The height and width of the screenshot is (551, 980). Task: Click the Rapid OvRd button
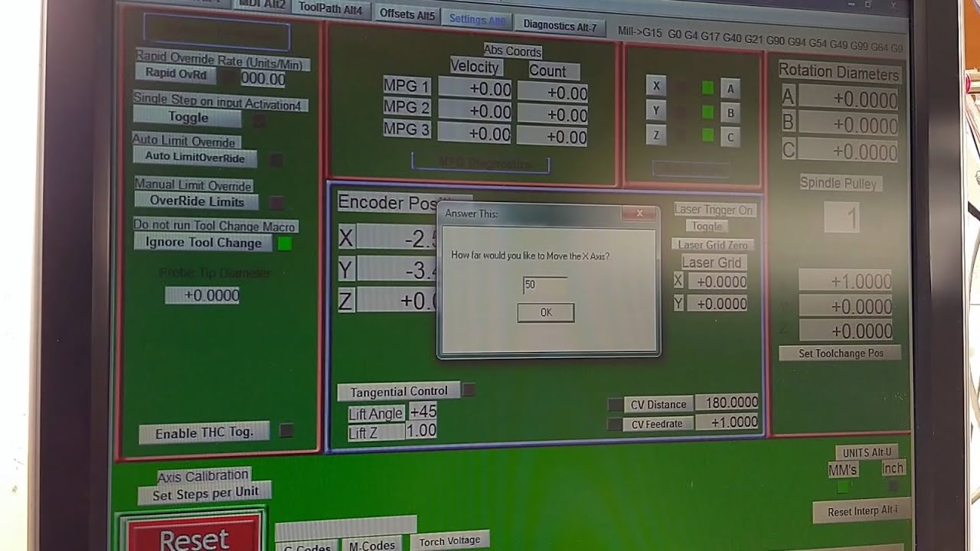coord(176,74)
